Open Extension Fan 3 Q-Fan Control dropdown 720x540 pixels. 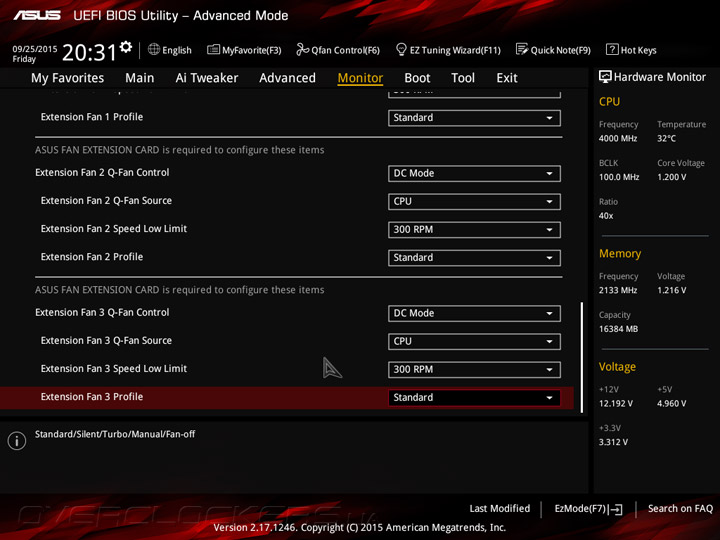pos(474,314)
